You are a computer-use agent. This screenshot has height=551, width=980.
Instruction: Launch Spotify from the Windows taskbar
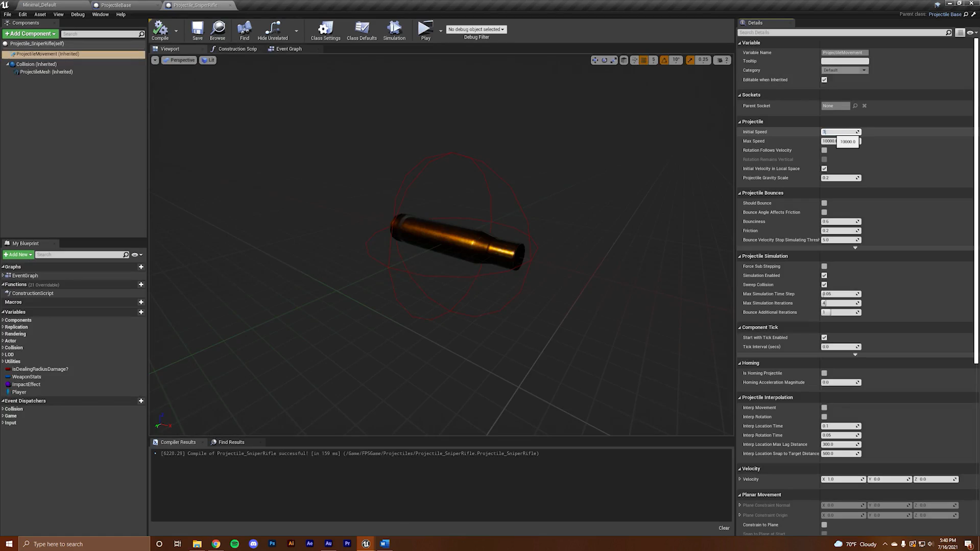point(234,544)
